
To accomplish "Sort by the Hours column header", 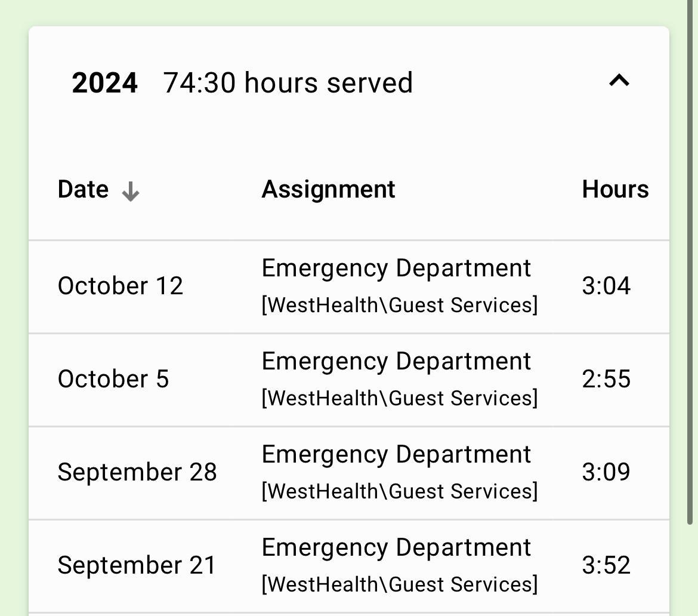I will pos(615,190).
